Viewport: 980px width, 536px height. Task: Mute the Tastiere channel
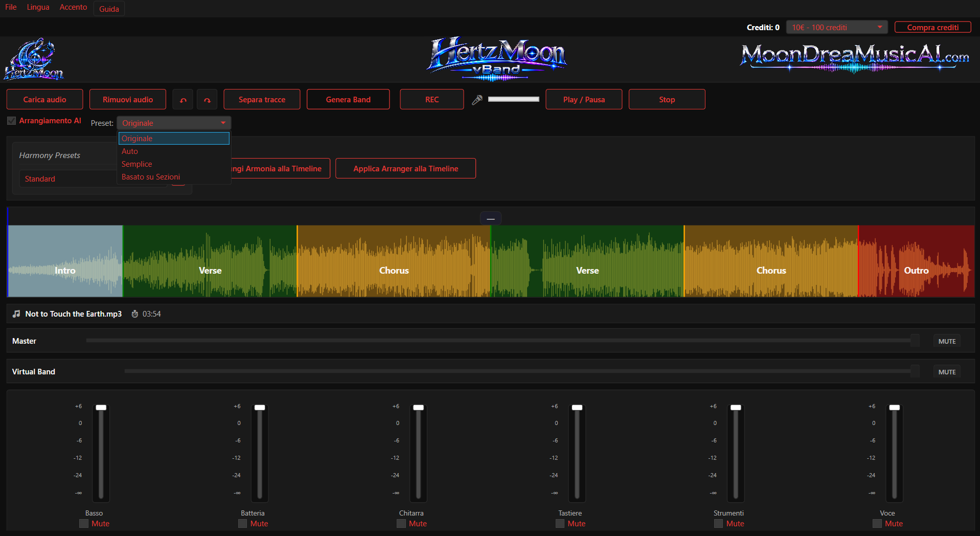point(560,523)
